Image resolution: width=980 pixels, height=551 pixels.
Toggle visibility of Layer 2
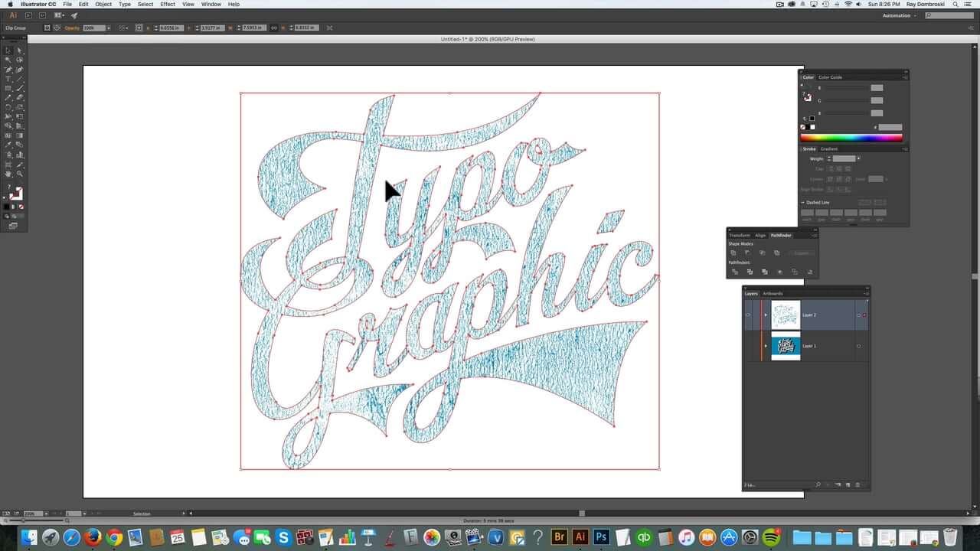tap(748, 315)
